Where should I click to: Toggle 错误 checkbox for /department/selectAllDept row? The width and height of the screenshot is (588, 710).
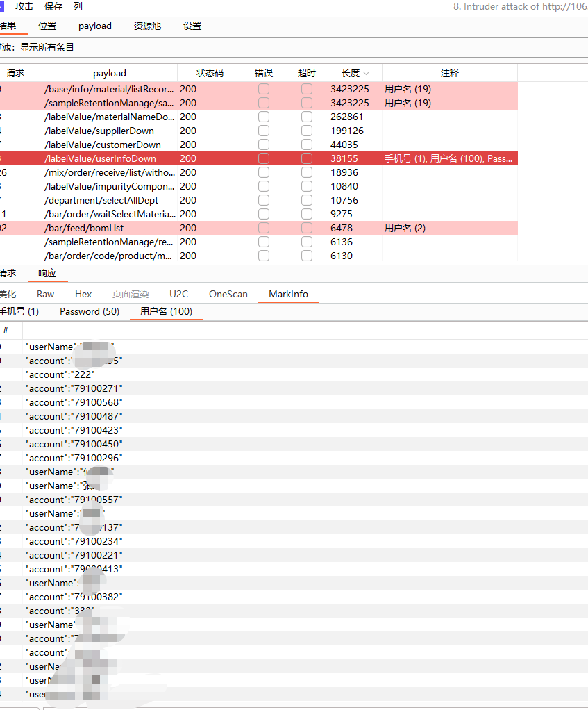tap(264, 200)
